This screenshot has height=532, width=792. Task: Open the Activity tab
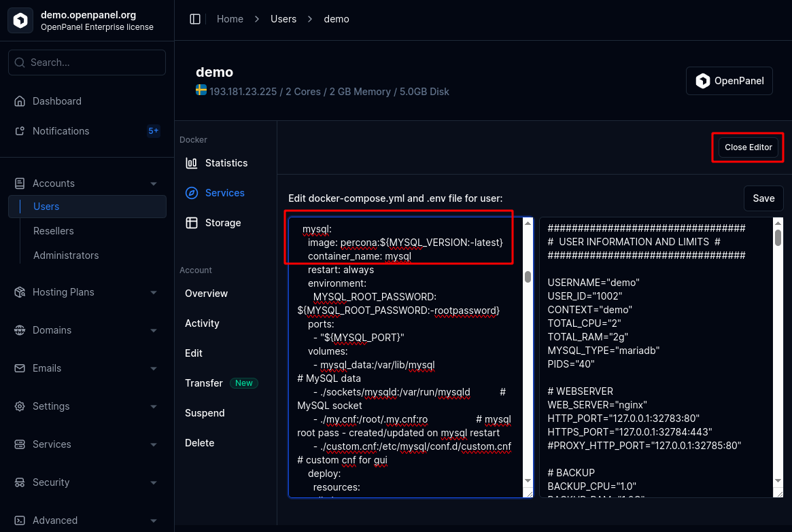coord(202,323)
